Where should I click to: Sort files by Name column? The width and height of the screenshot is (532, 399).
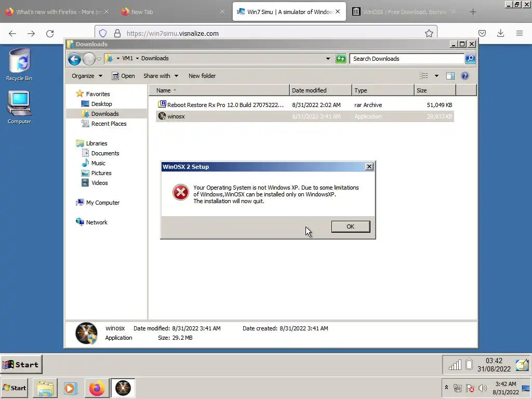[219, 90]
